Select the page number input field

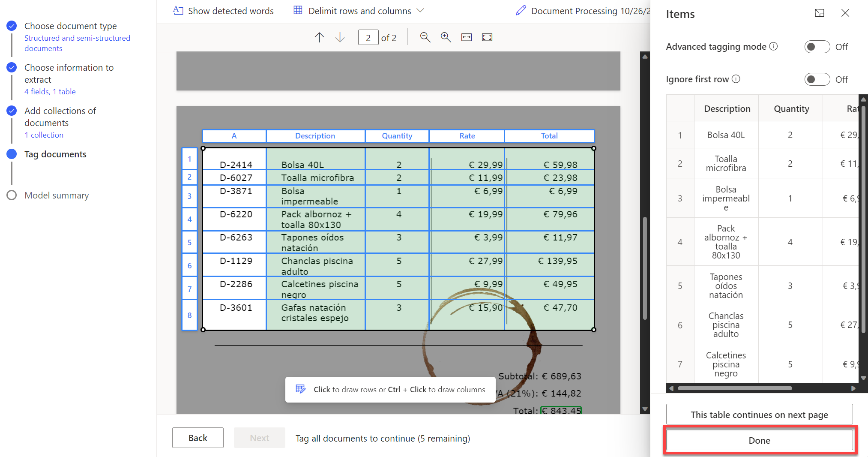tap(368, 37)
